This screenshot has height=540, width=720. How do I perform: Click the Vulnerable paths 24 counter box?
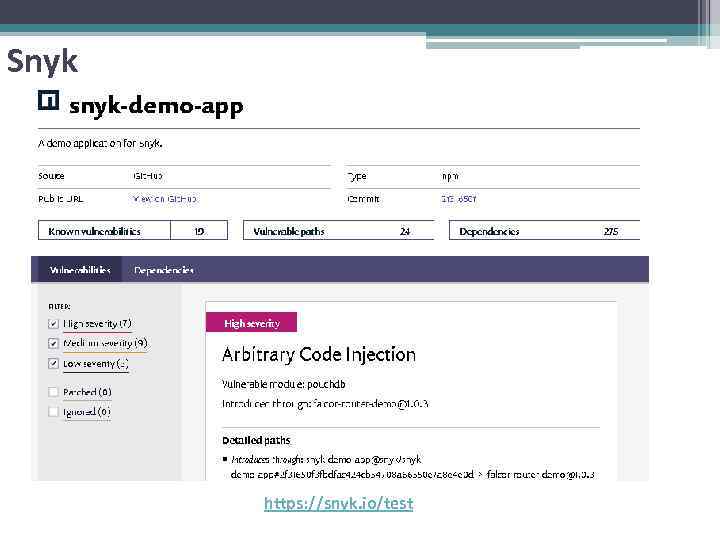click(x=338, y=231)
